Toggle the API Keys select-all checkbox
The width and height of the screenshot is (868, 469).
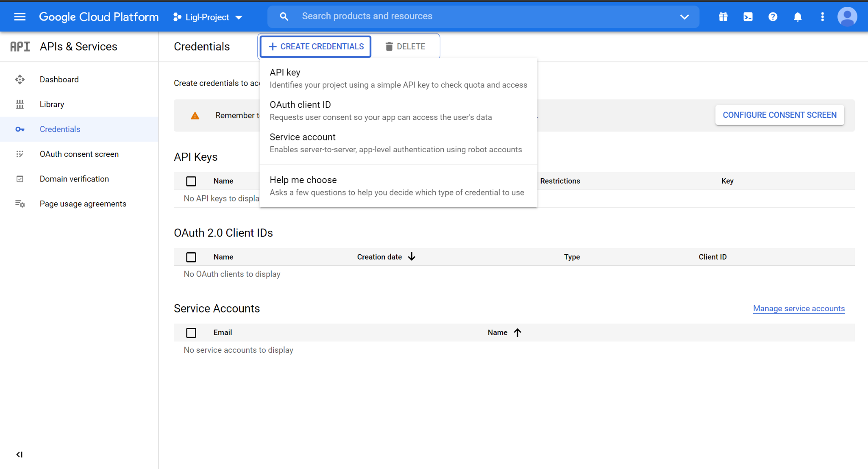point(191,181)
